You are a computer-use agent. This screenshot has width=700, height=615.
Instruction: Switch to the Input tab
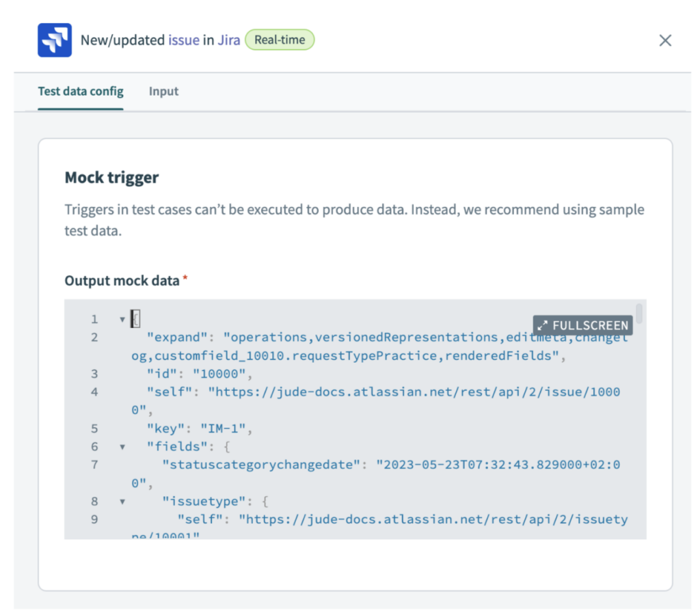[x=163, y=91]
